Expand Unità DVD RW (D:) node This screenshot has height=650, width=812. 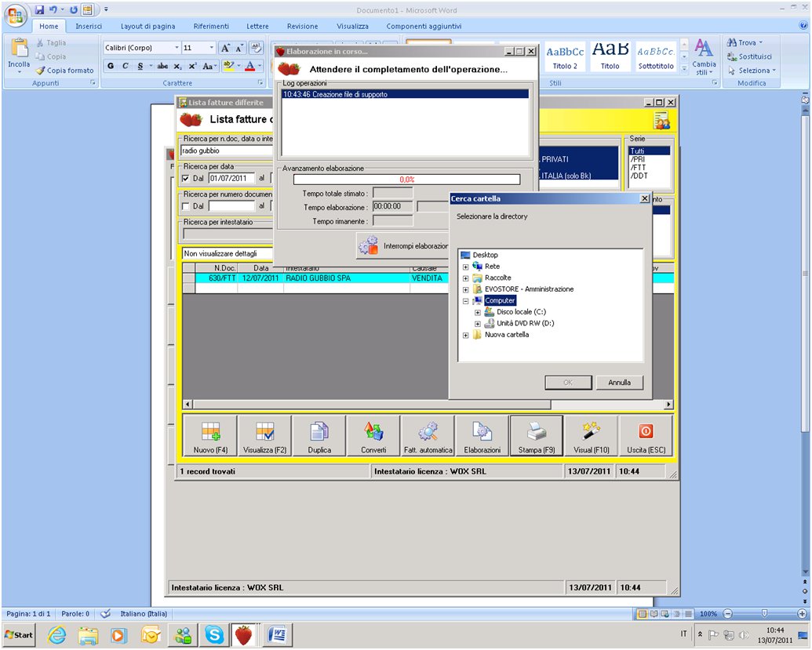(478, 324)
